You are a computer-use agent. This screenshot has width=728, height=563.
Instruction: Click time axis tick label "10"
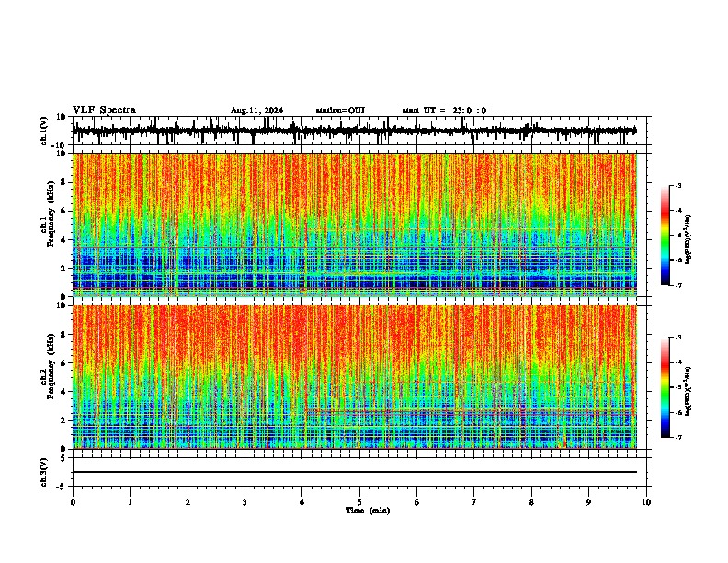[x=646, y=502]
